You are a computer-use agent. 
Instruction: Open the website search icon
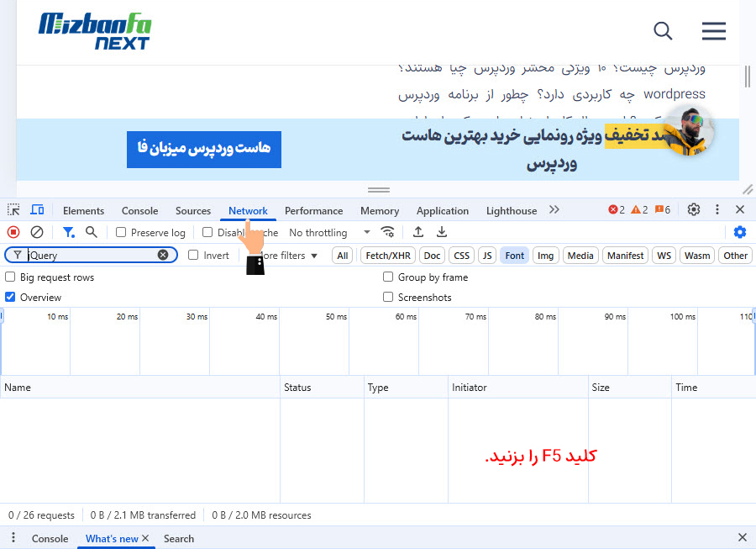[663, 31]
